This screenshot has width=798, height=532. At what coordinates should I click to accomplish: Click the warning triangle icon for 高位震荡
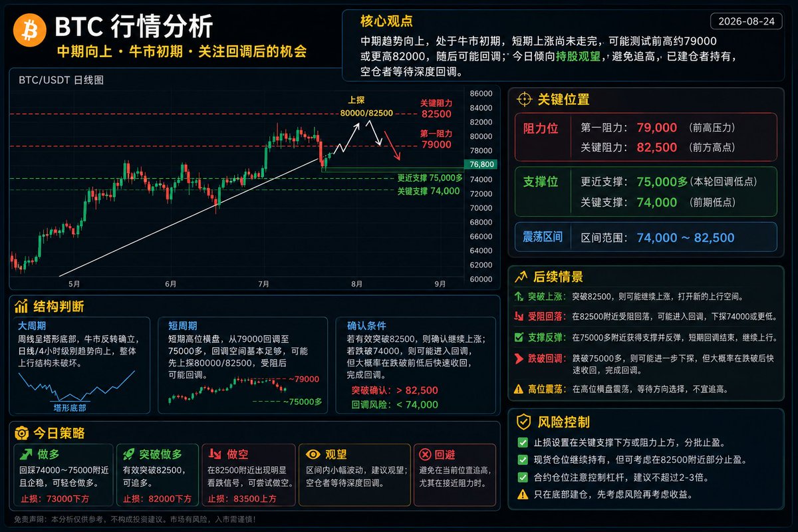pos(519,389)
